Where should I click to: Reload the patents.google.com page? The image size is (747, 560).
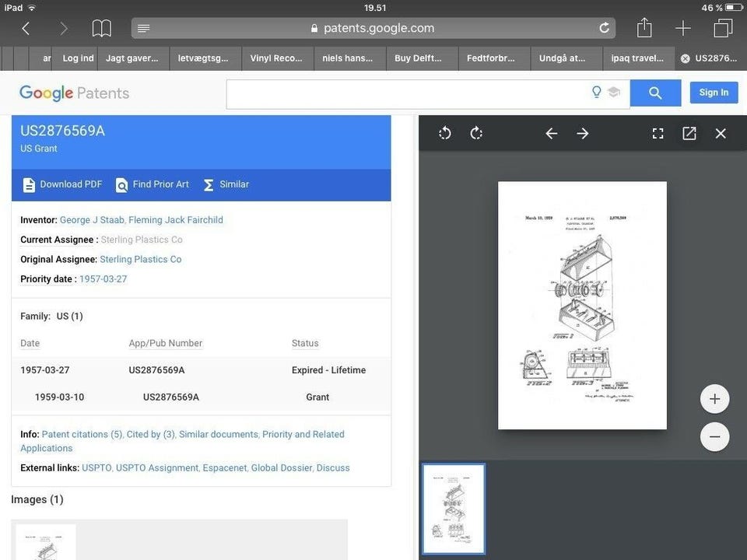point(604,28)
